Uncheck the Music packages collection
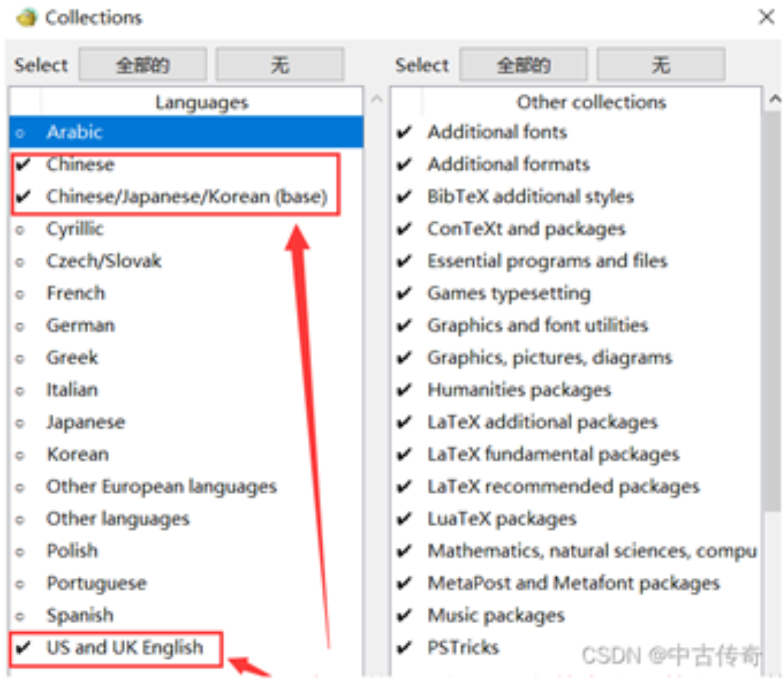Viewport: 784px width, 680px height. pos(576,615)
